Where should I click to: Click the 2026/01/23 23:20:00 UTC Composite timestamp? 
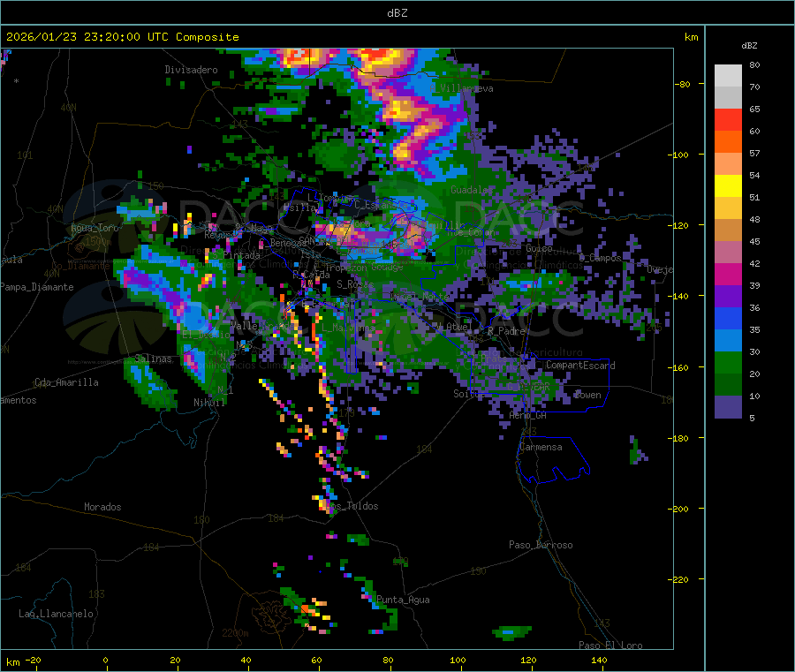coord(122,37)
